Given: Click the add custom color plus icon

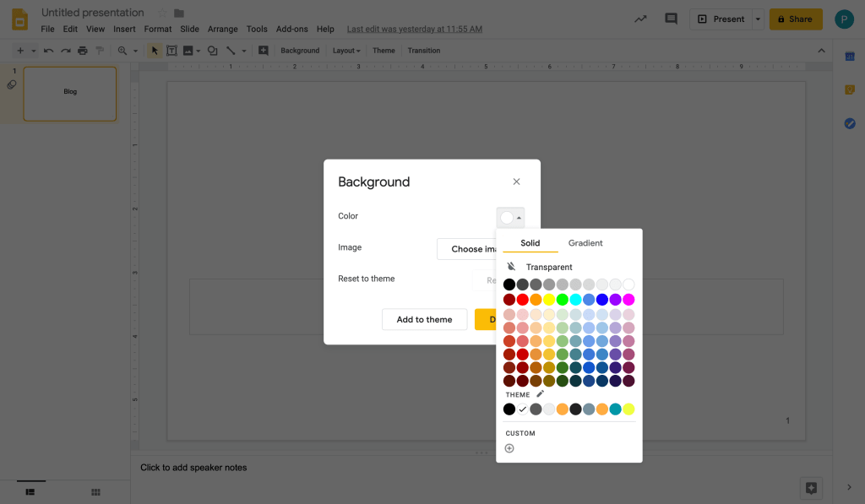Looking at the screenshot, I should click(x=509, y=448).
